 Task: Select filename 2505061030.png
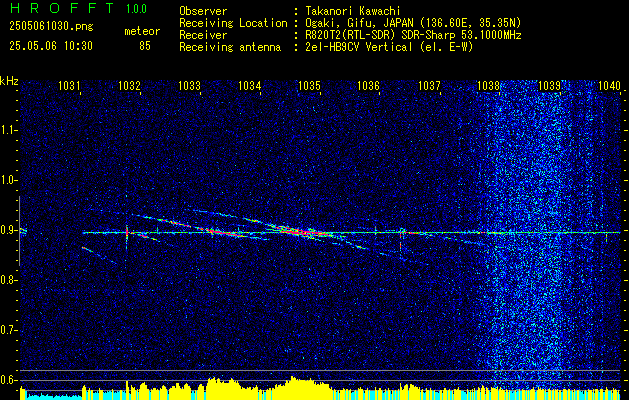point(51,27)
